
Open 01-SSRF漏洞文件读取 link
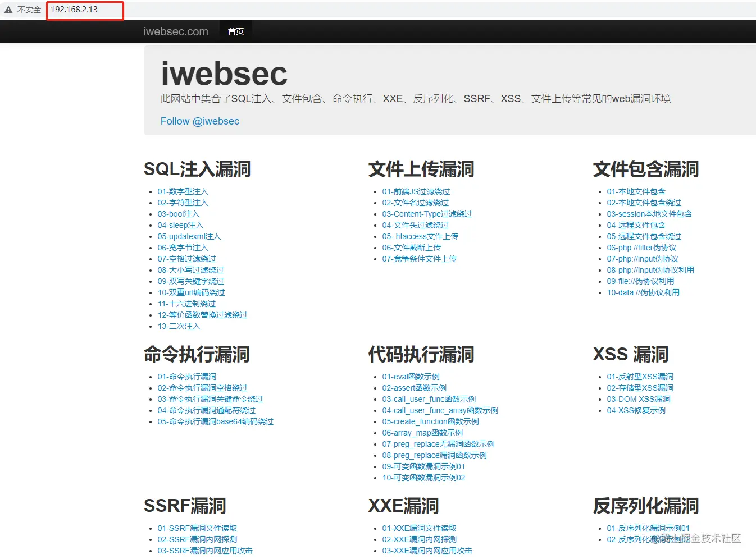[198, 528]
